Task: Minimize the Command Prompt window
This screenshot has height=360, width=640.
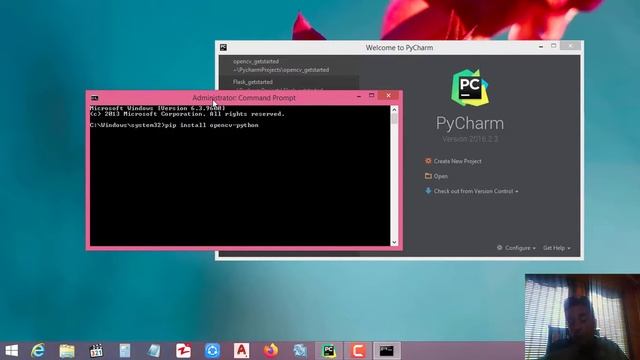Action: click(359, 96)
